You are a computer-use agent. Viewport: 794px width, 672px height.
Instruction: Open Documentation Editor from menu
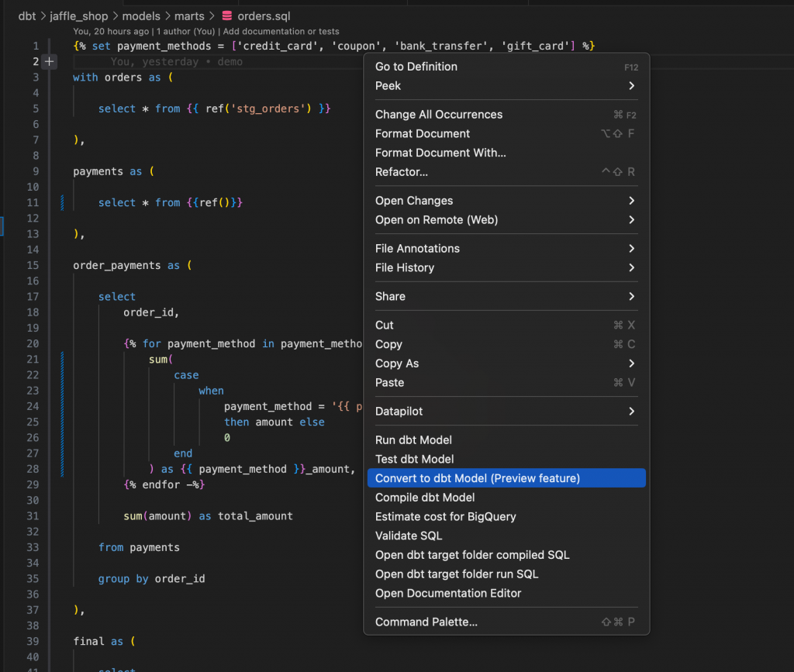coord(506,594)
